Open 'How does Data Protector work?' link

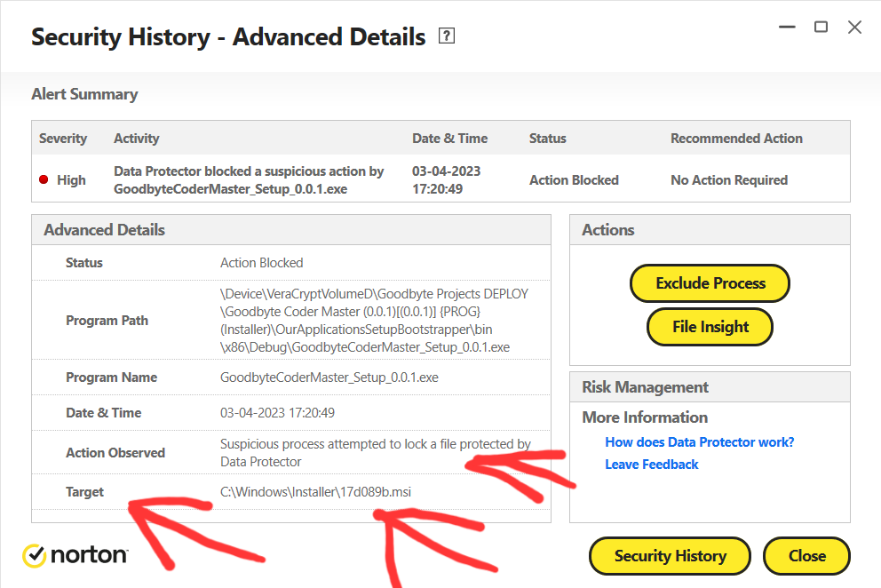coord(700,442)
